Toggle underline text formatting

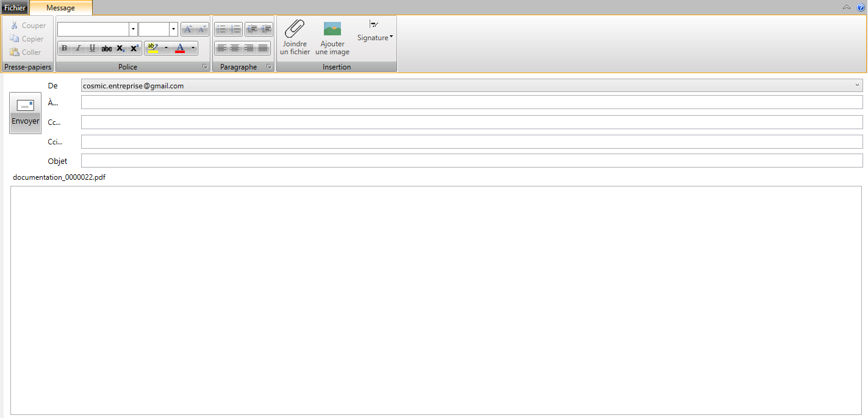tap(92, 48)
